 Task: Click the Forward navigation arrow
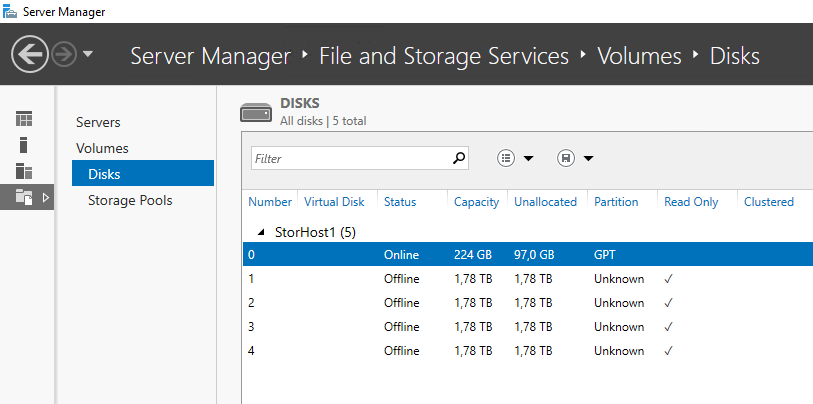pos(64,54)
